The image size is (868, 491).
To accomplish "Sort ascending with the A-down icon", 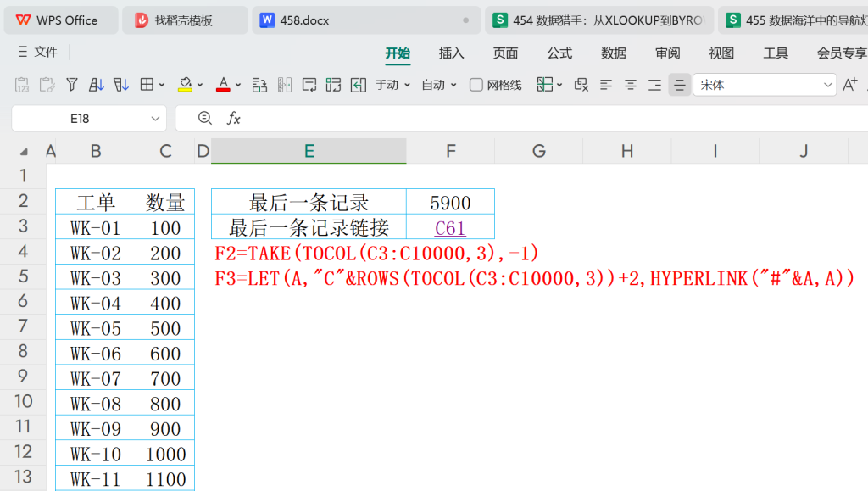I will coord(97,85).
